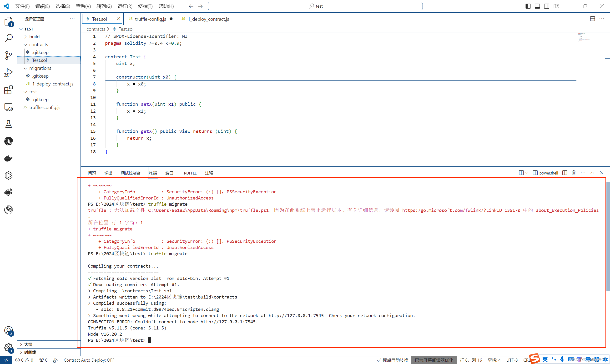
Task: Toggle bottom panel layout button
Action: coord(537,6)
